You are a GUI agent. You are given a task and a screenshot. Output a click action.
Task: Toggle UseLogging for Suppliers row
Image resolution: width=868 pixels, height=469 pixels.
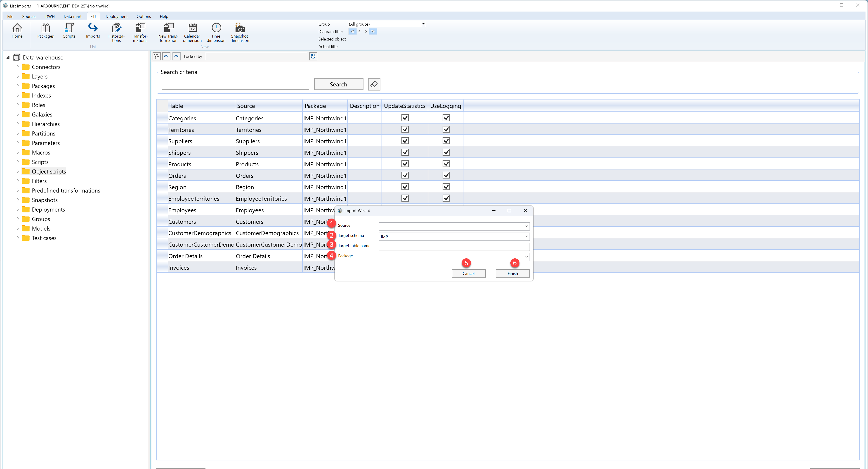[x=446, y=140]
